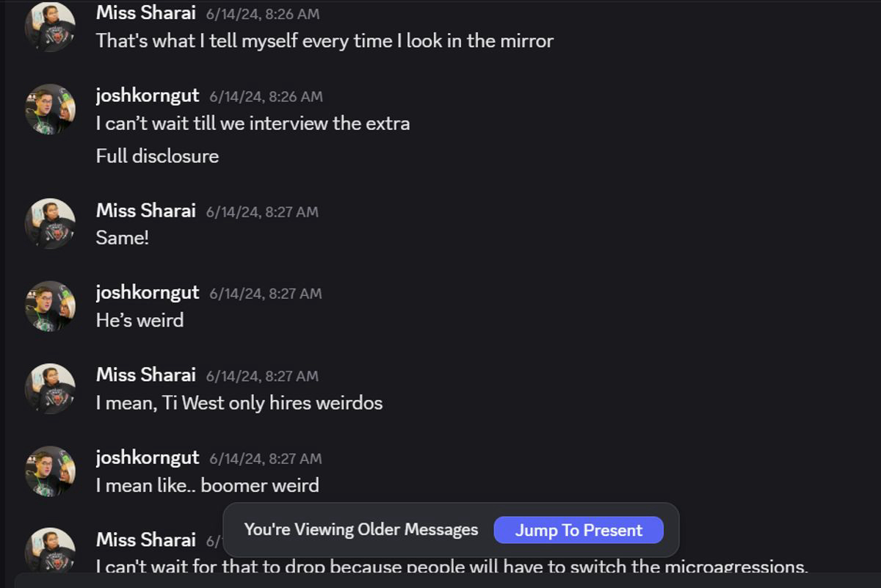Screen dimensions: 881x588
Task: Click the "You're Viewing Older Messages" notice
Action: coord(360,530)
